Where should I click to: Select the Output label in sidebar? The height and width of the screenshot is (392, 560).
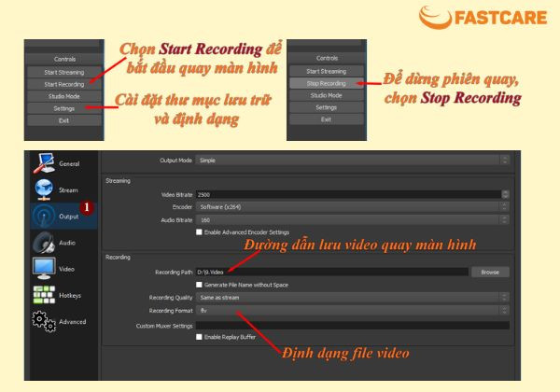(x=68, y=217)
